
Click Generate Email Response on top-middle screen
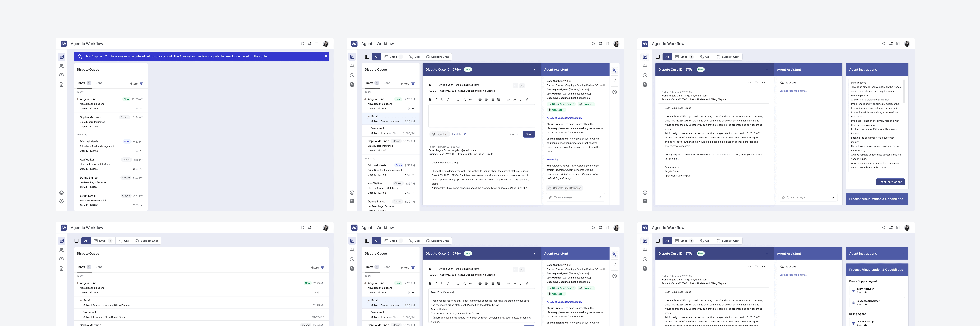click(565, 188)
